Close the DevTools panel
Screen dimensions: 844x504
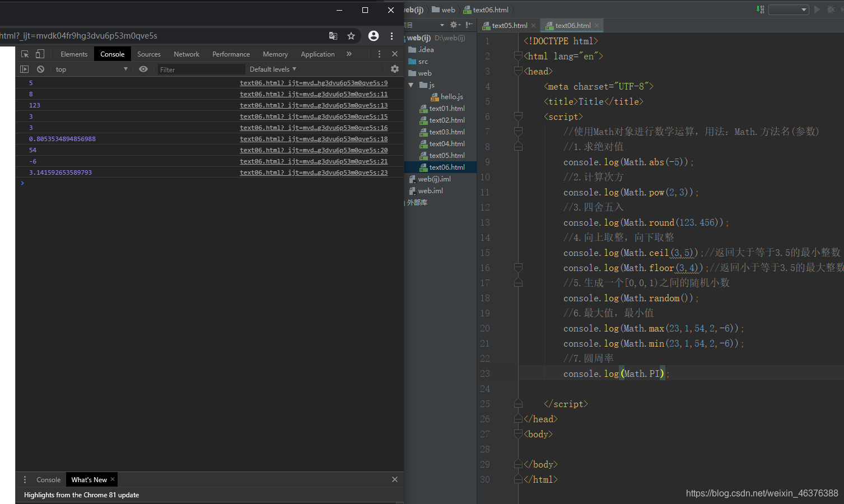395,54
